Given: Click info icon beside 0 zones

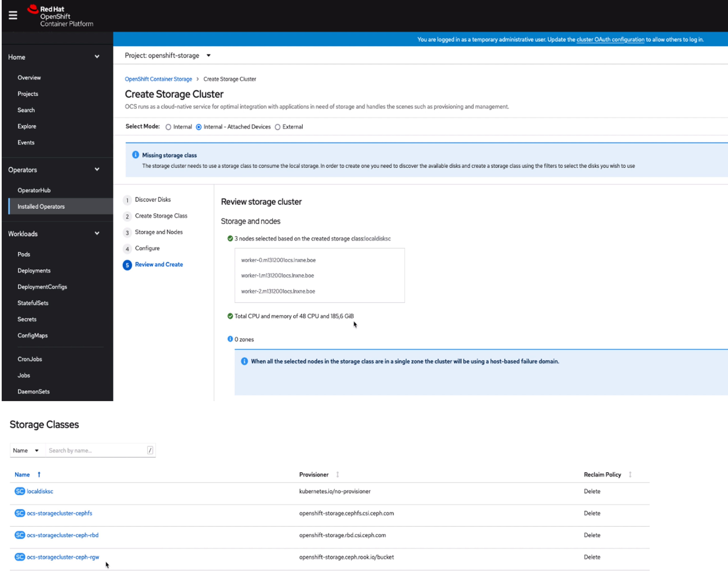Looking at the screenshot, I should [x=230, y=339].
